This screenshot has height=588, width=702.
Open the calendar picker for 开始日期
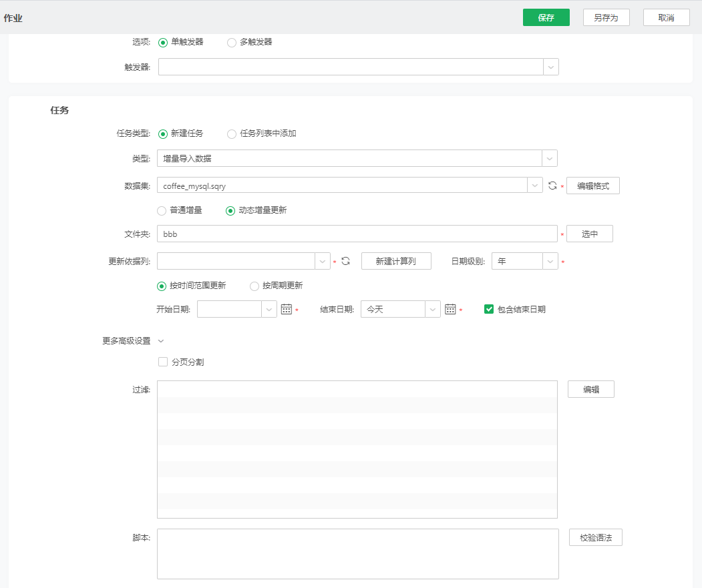point(287,309)
